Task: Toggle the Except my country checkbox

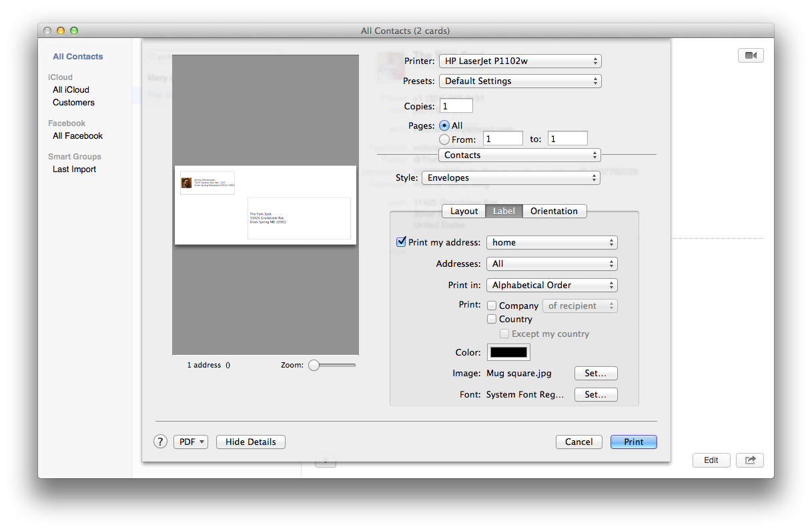Action: coord(504,334)
